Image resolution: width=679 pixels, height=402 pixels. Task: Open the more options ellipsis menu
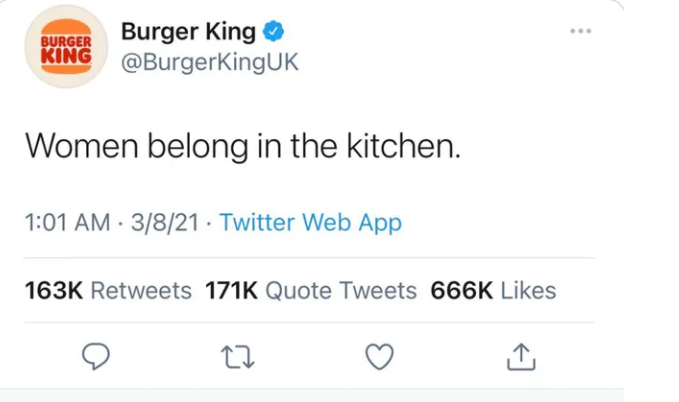tap(580, 31)
